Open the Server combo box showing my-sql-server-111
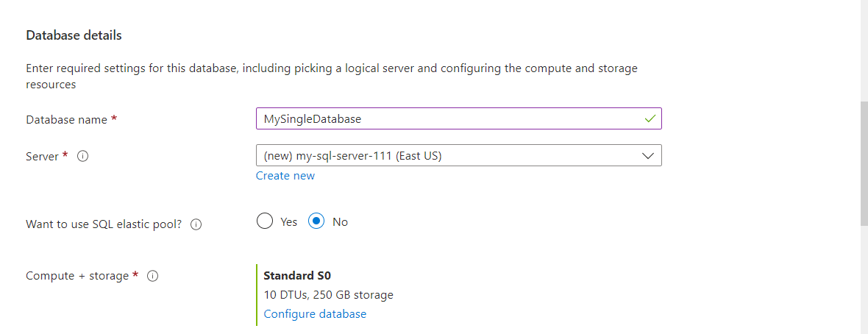Viewport: 868px width, 334px height. tap(458, 156)
